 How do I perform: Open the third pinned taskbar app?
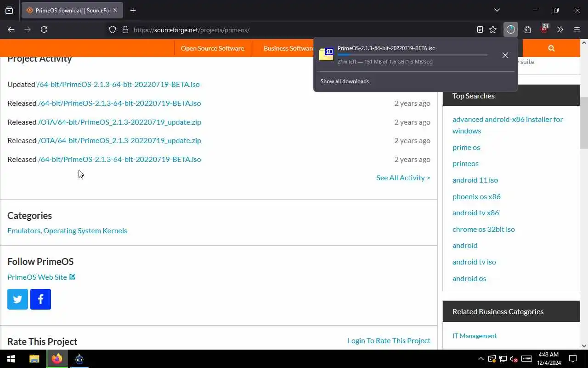[79, 359]
